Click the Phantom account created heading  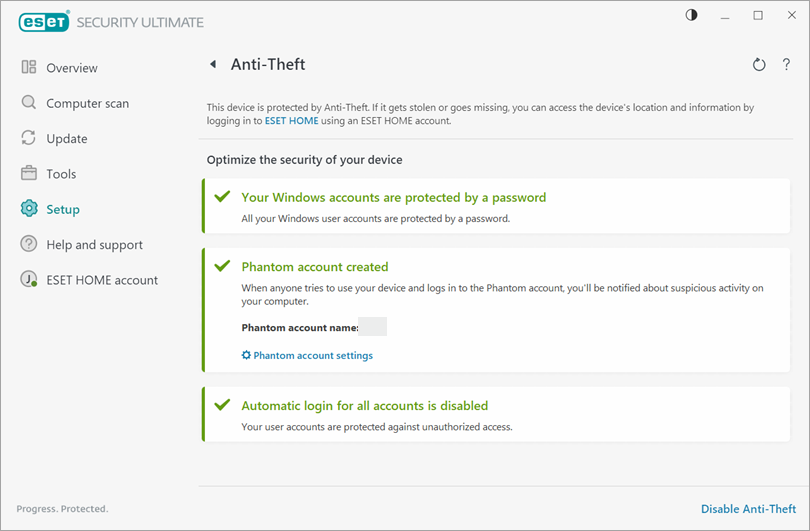[315, 267]
